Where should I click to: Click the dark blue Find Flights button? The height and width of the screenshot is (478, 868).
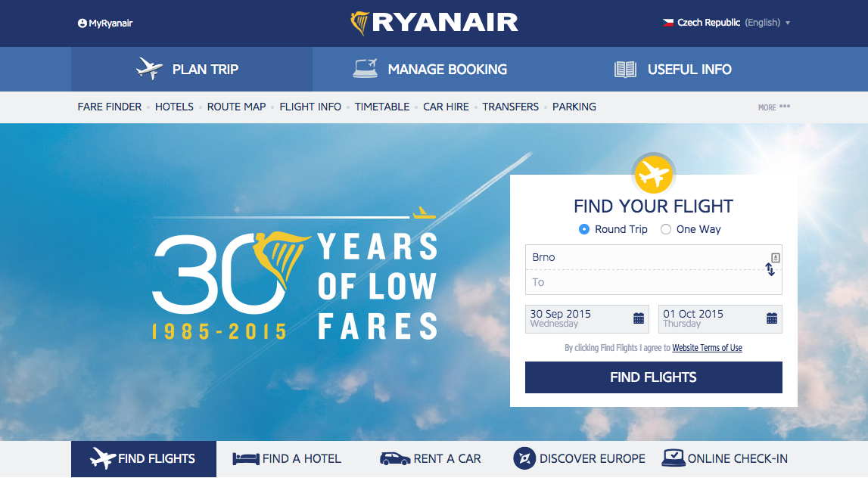[x=653, y=377]
